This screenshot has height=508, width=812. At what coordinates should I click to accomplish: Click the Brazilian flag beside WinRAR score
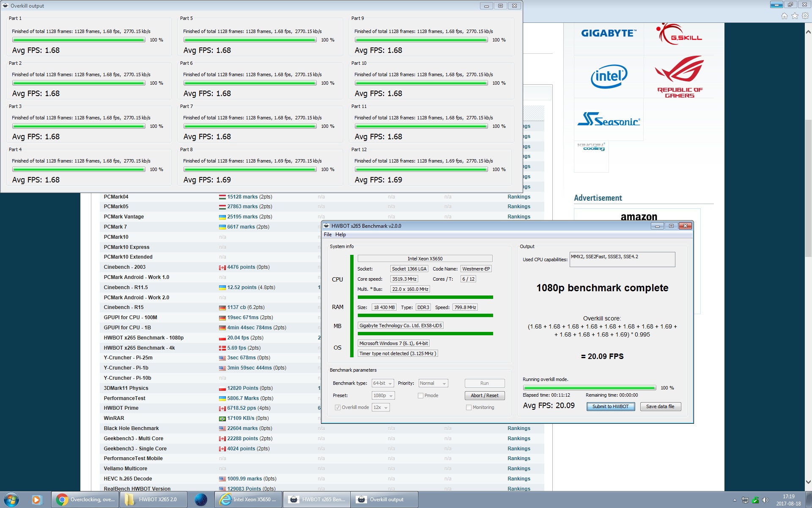[x=222, y=419]
